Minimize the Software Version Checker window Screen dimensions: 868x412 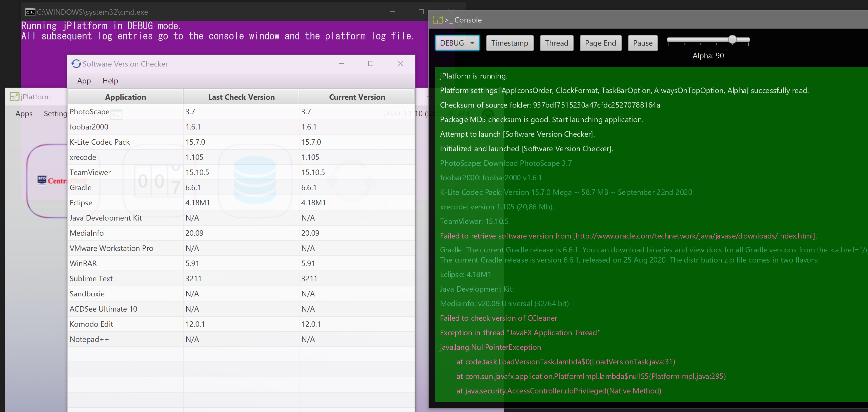point(341,64)
